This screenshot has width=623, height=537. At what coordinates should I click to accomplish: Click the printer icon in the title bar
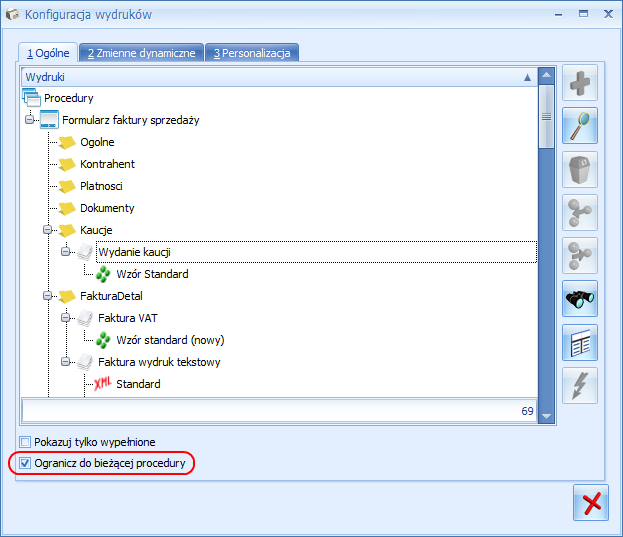coord(12,14)
